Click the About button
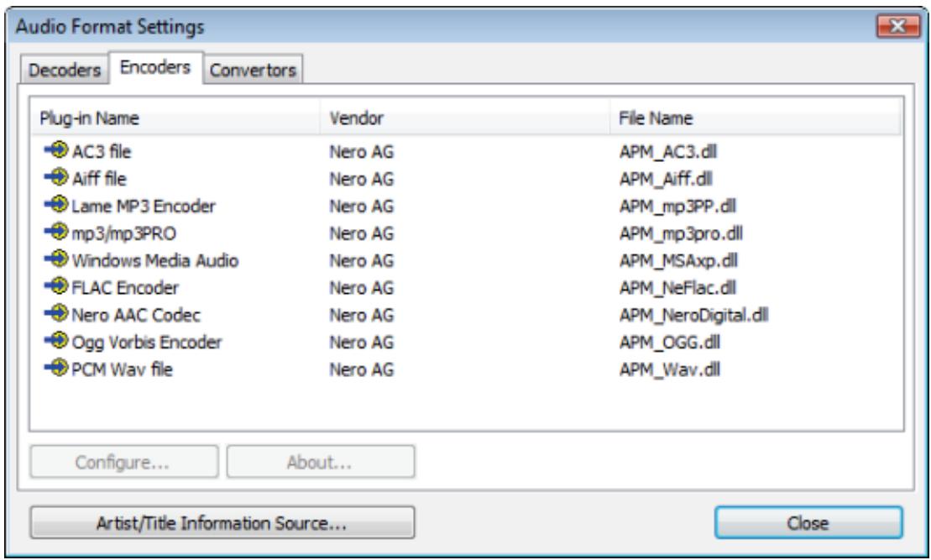 coord(320,462)
